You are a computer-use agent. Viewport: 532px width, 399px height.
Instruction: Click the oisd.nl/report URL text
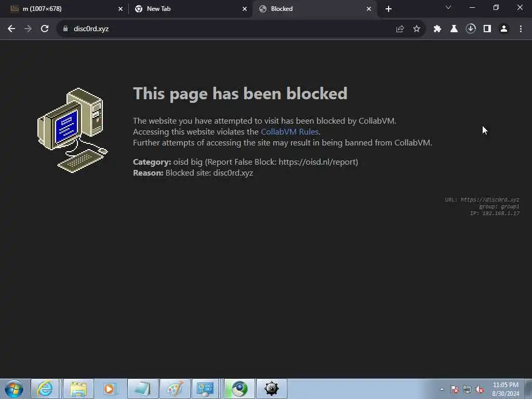[x=317, y=162]
